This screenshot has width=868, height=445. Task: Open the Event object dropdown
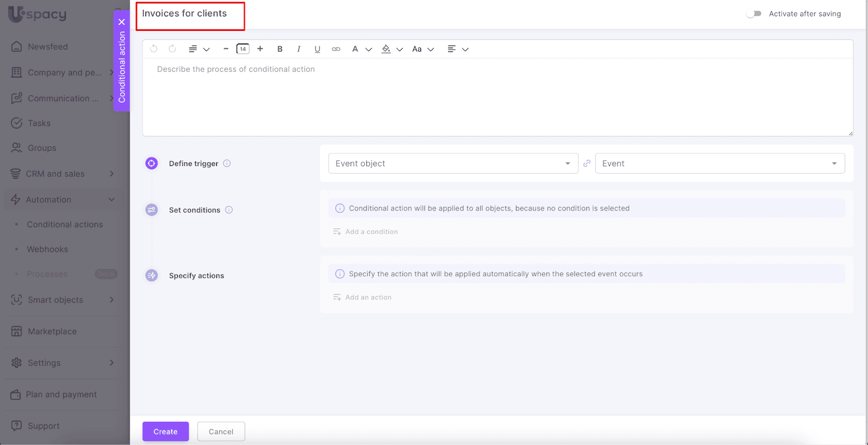pyautogui.click(x=452, y=163)
